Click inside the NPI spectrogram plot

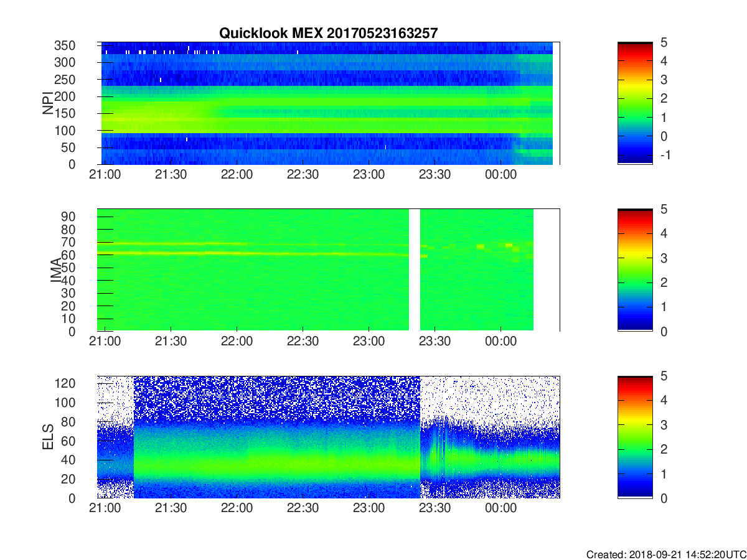point(328,103)
